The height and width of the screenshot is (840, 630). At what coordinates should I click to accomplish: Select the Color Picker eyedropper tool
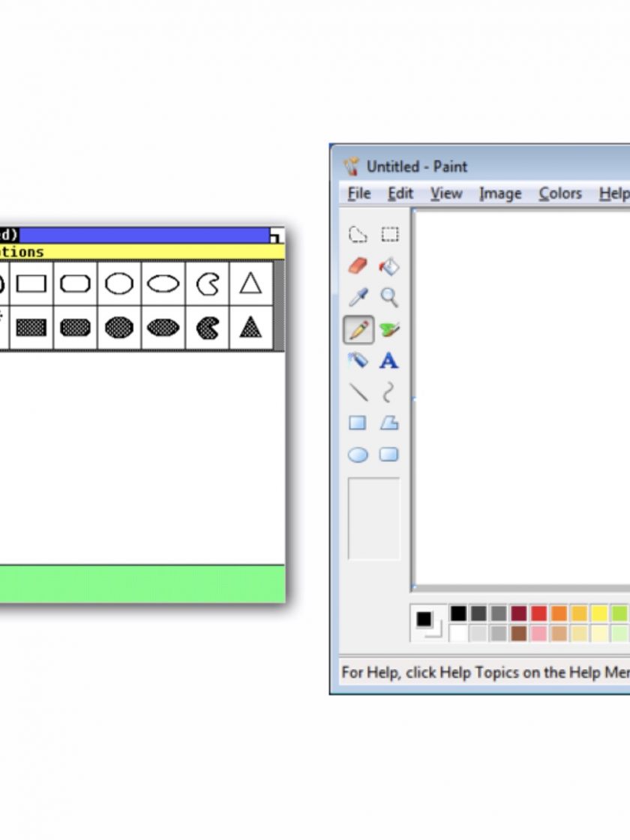[x=358, y=298]
